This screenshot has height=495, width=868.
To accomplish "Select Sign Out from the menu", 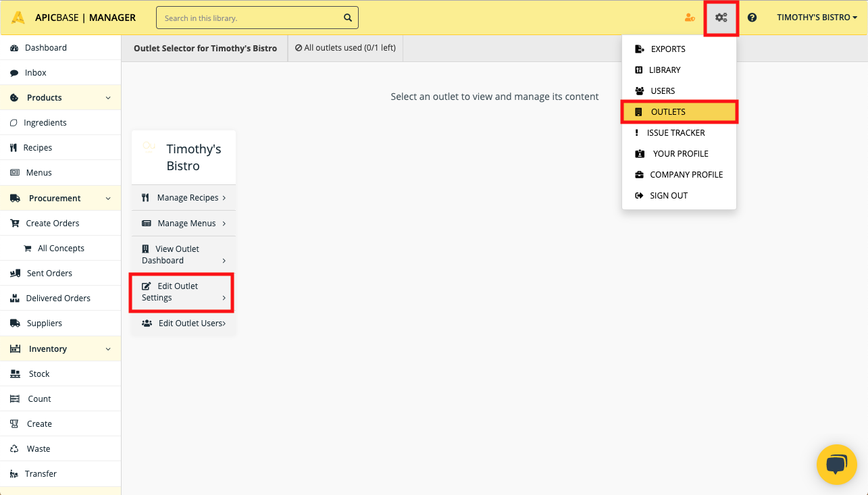I will pos(668,196).
